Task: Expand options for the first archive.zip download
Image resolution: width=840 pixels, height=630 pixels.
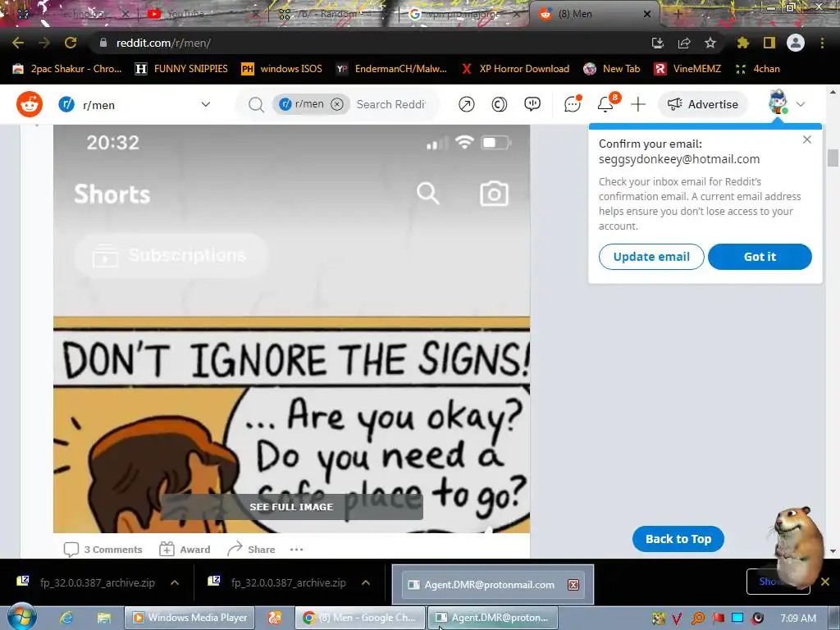Action: 175,582
